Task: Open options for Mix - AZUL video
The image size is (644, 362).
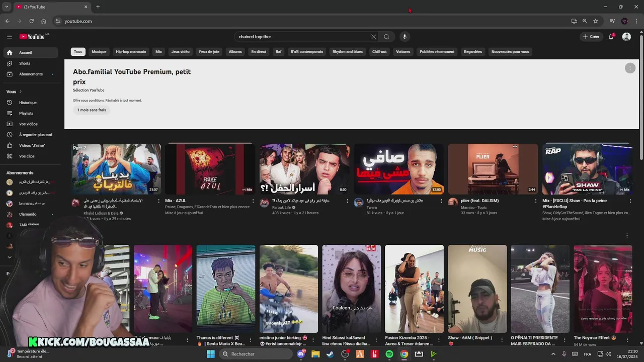Action: pos(253,201)
